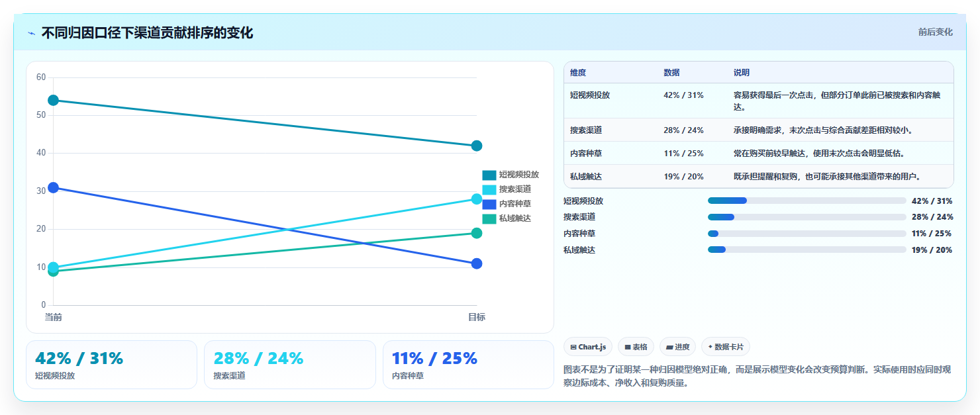This screenshot has height=415, width=980.
Task: Click the 42% / 31% value beside the progress bar
Action: [932, 201]
